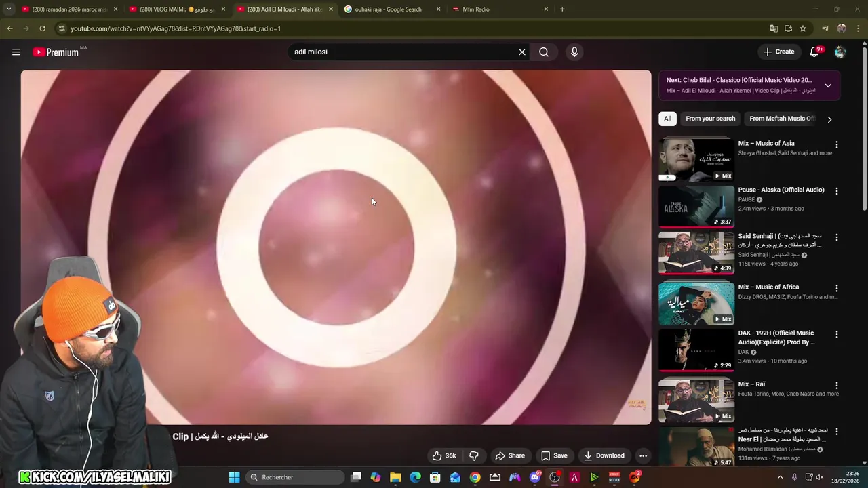The width and height of the screenshot is (868, 488).
Task: Select the All filter chip
Action: point(667,119)
